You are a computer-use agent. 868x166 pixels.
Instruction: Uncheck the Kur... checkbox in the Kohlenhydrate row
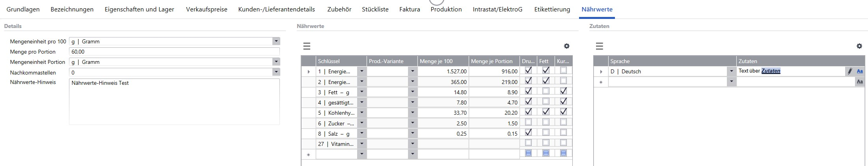563,112
